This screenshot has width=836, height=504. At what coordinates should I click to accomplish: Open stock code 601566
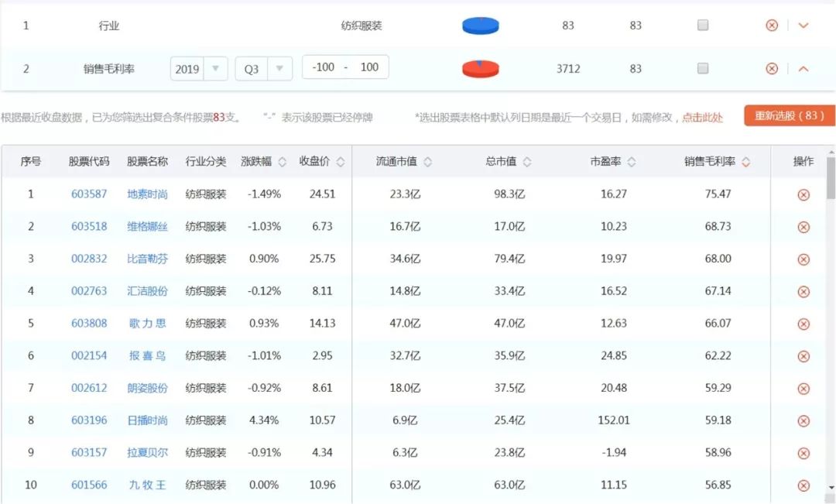[x=89, y=485]
